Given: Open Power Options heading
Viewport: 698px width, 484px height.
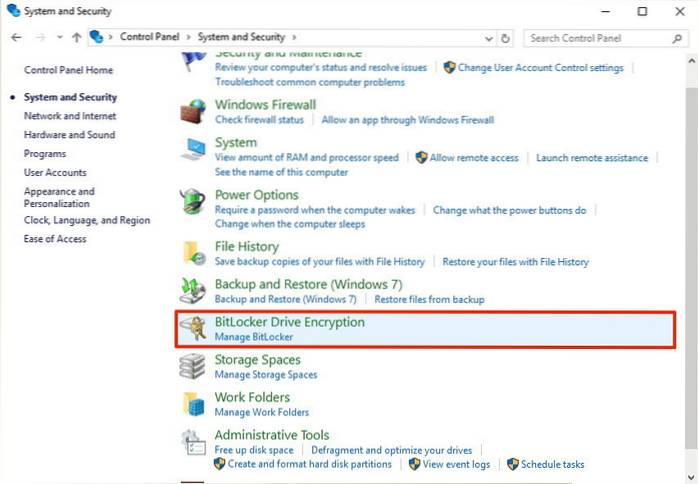Looking at the screenshot, I should coord(257,195).
